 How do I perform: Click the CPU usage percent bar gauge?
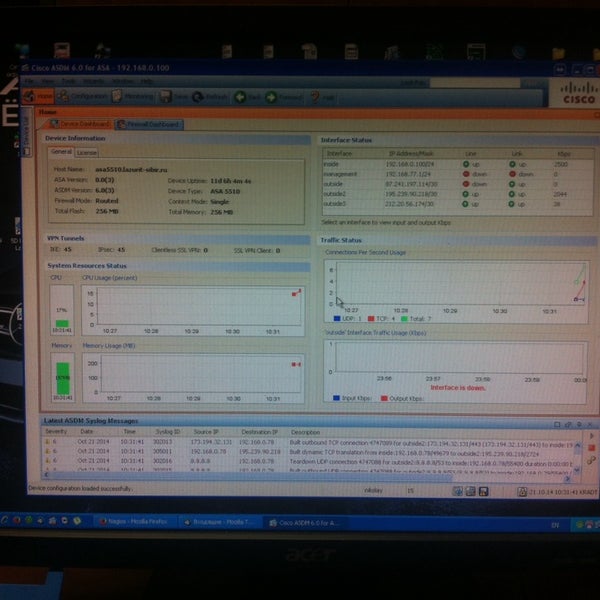(62, 310)
